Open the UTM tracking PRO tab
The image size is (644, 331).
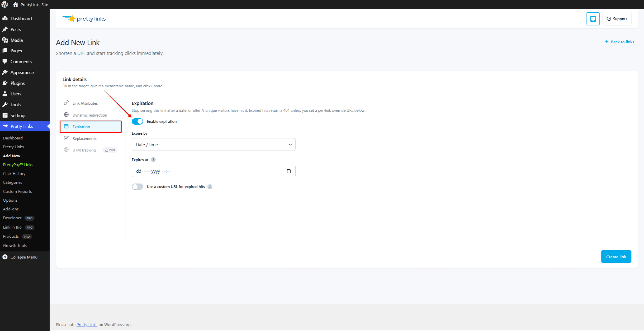coord(91,150)
